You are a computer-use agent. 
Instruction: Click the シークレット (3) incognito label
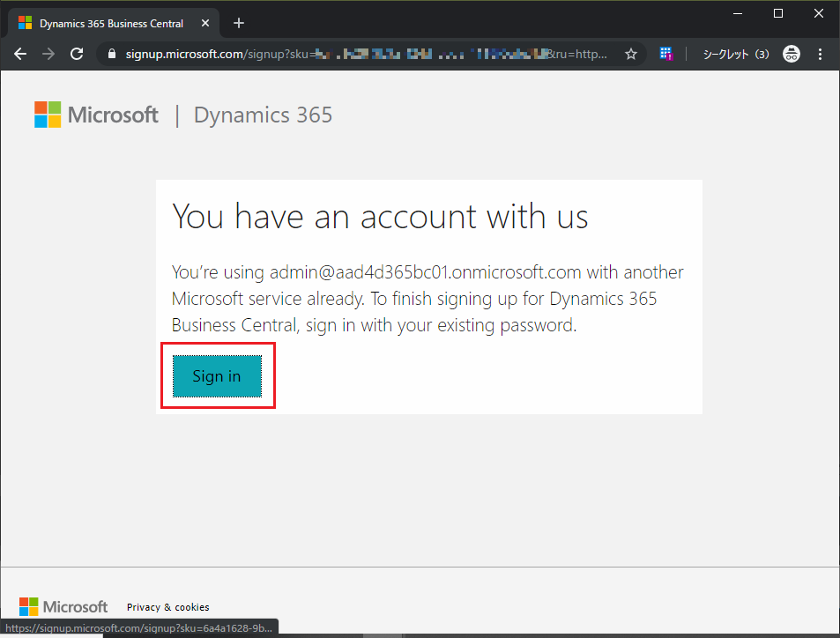[x=735, y=54]
